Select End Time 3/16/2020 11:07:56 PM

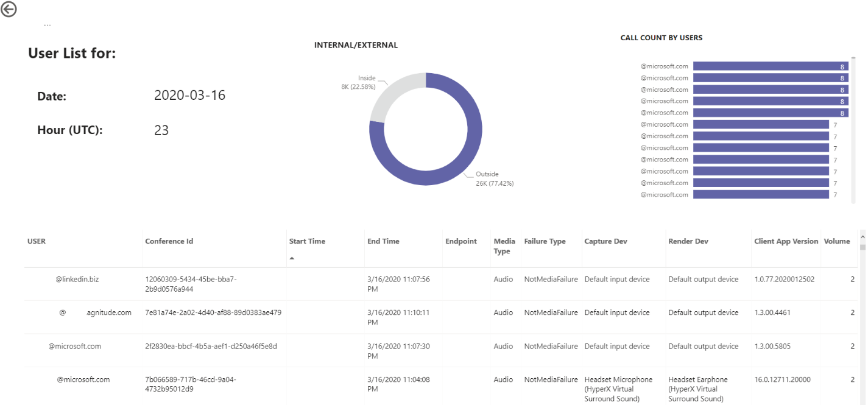(x=398, y=284)
